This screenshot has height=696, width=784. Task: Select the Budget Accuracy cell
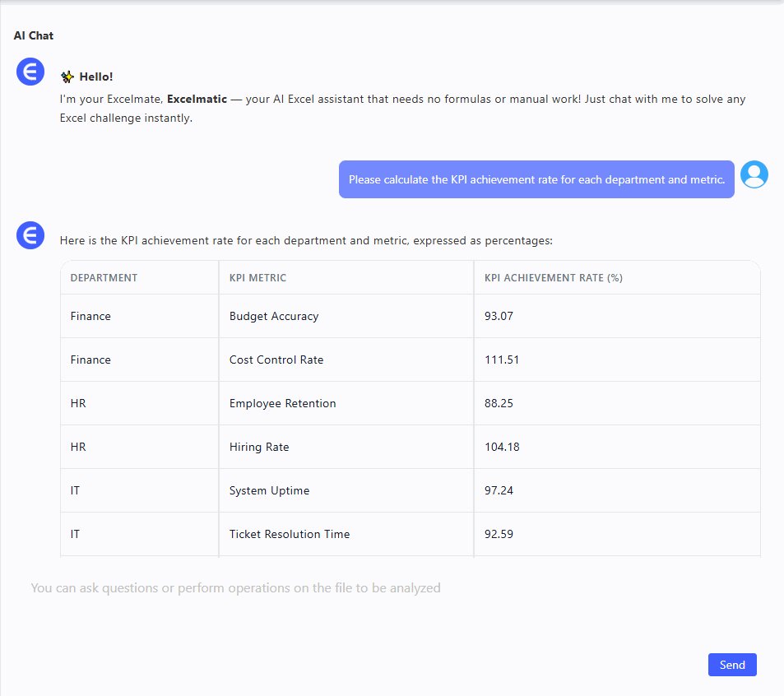274,316
